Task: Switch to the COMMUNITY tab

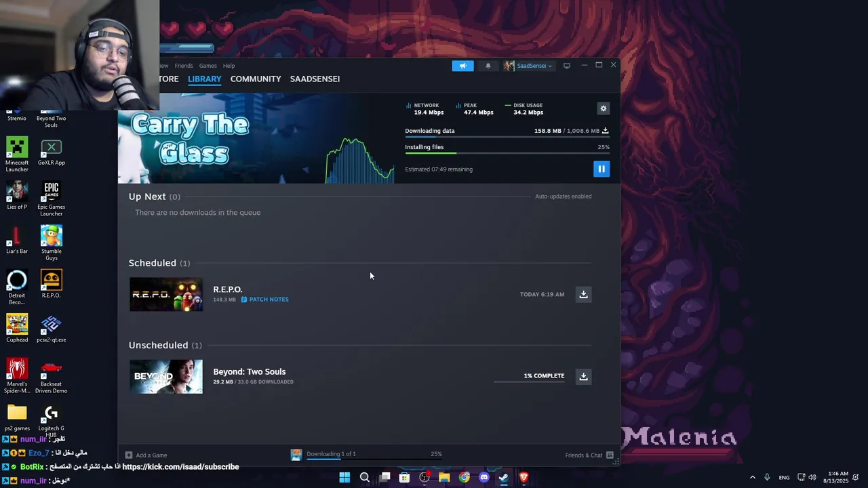Action: point(256,79)
